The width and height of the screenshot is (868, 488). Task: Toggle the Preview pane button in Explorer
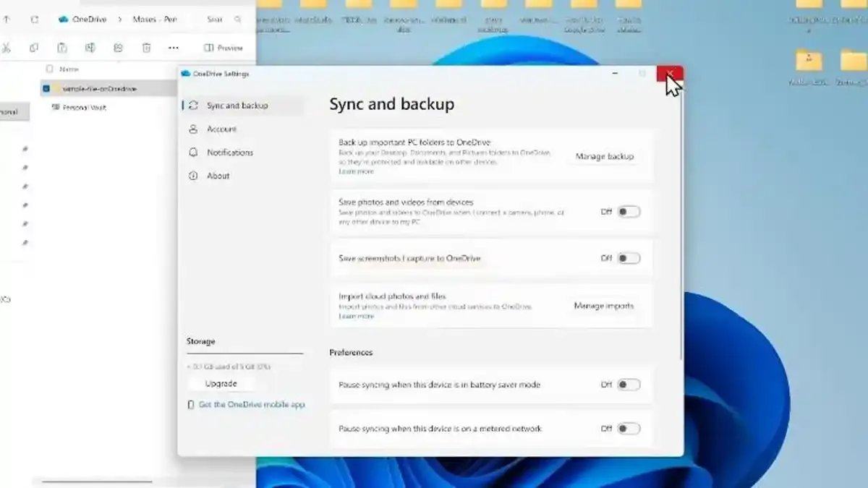point(224,48)
